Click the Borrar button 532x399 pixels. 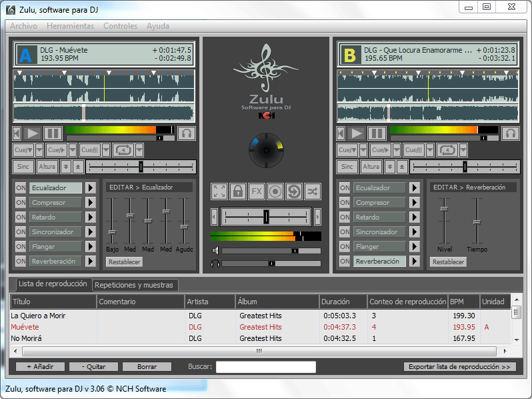pos(147,367)
